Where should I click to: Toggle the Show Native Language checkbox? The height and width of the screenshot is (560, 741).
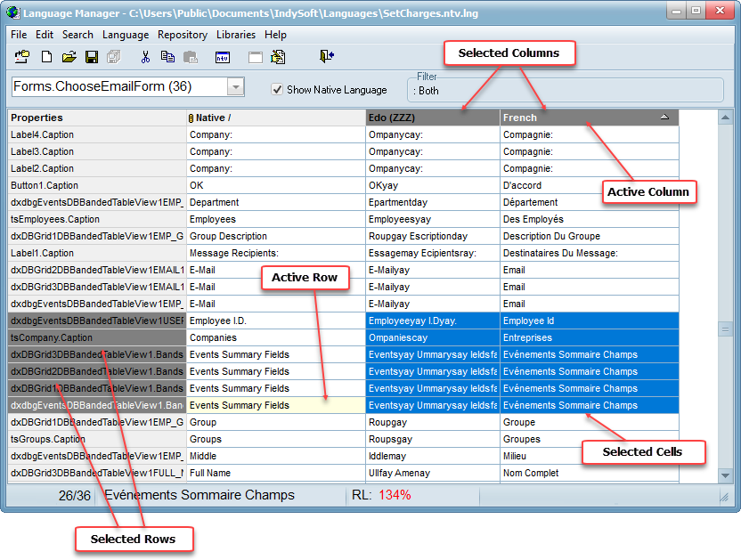point(277,89)
